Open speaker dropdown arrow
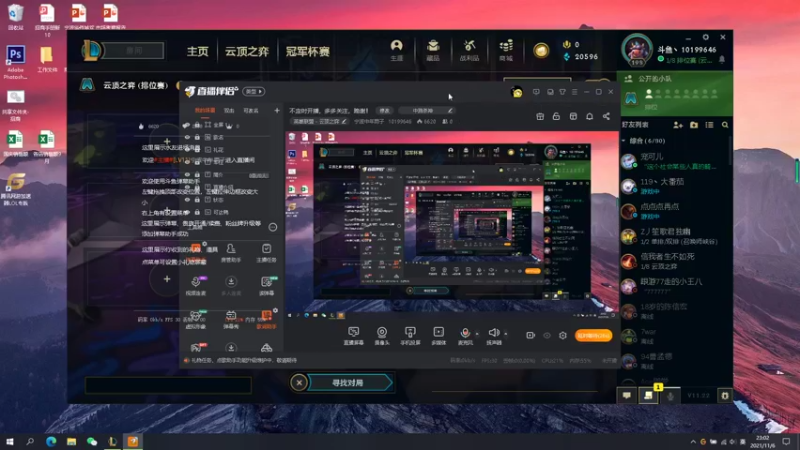This screenshot has height=450, width=800. pos(506,334)
